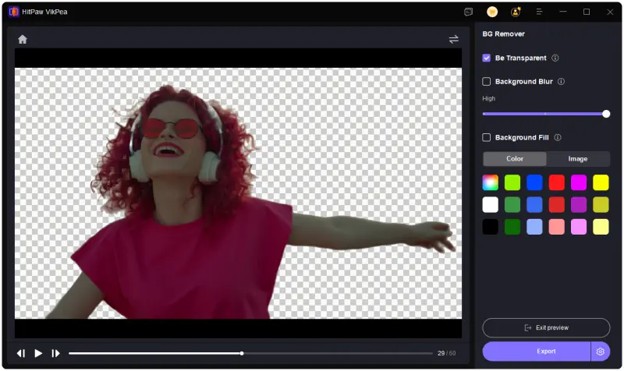Screen dimensions: 624x371
Task: Click the swap compare view icon
Action: [x=454, y=39]
